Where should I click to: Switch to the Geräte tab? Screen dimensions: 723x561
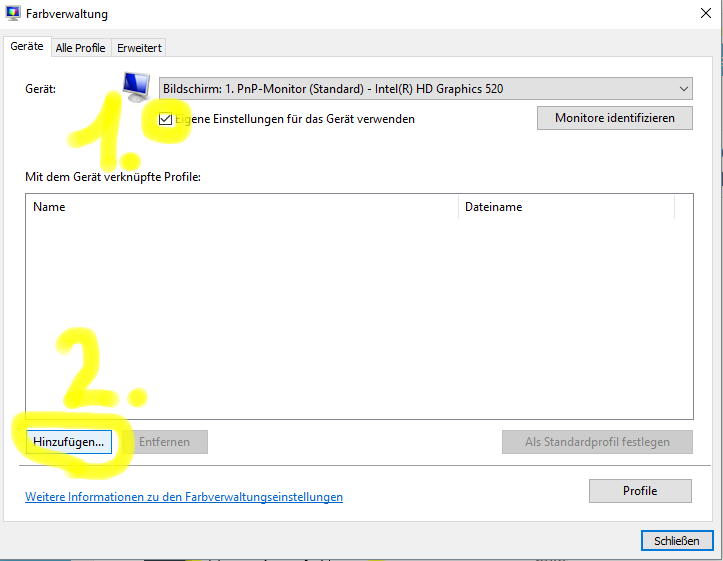[x=27, y=47]
